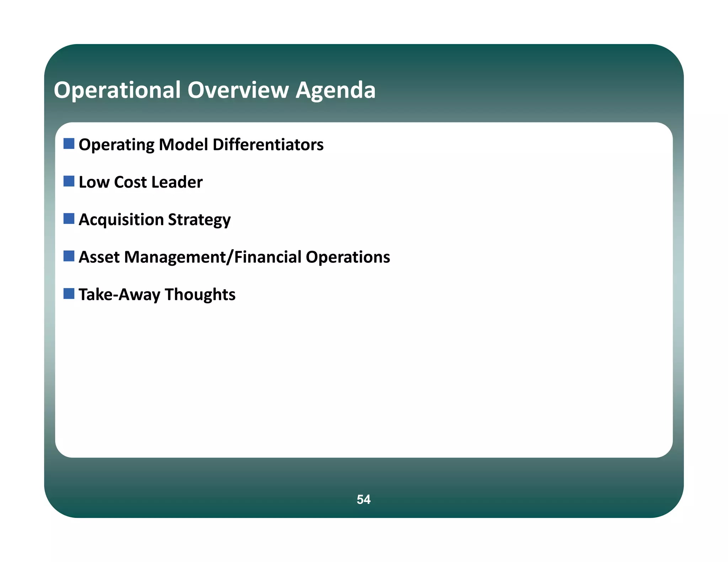728x562 pixels.
Task: Click the Operational Overview Agenda title
Action: [214, 90]
